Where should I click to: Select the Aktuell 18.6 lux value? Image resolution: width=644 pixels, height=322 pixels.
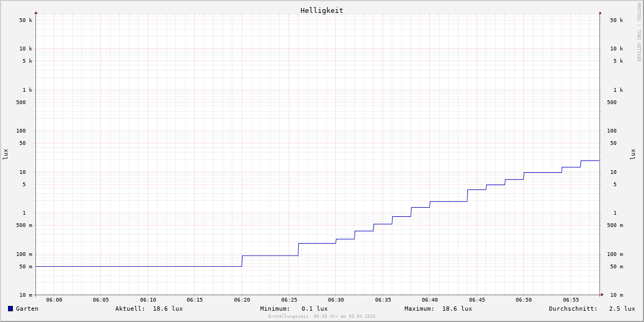pyautogui.click(x=167, y=309)
